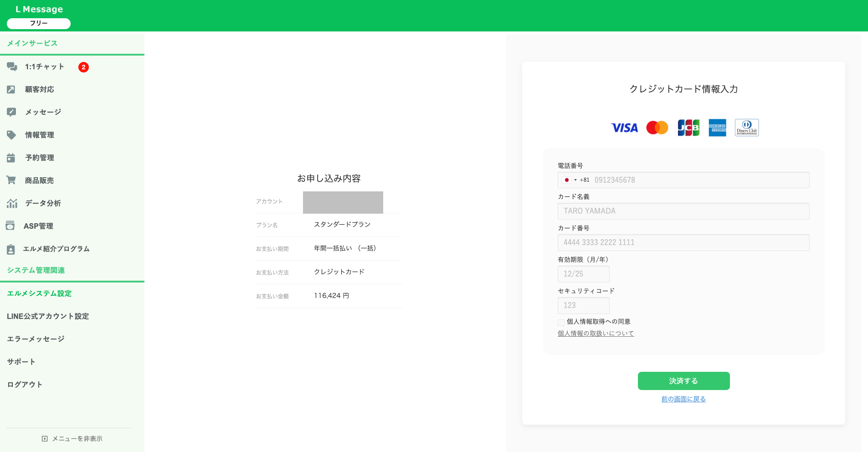
Task: Click the 116,424 円 amount
Action: [332, 296]
